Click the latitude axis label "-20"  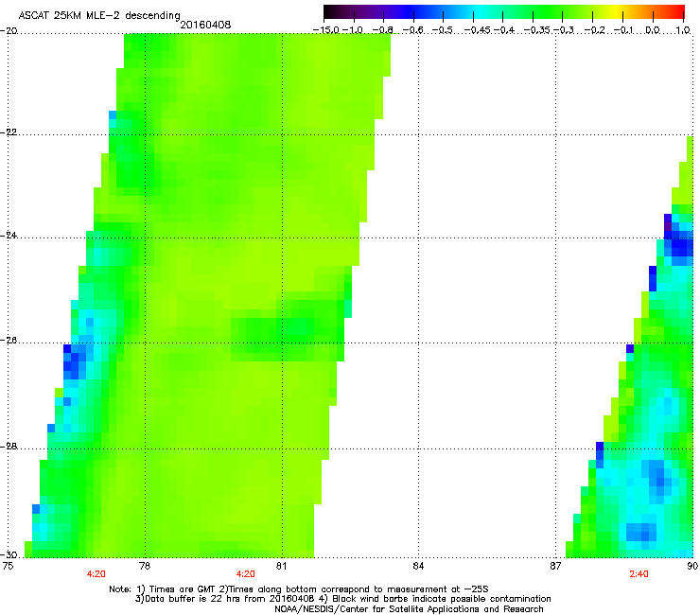click(8, 31)
